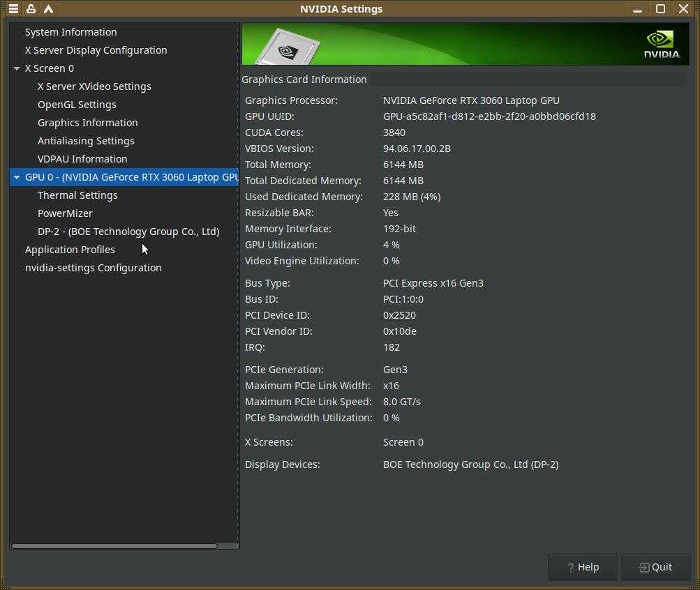700x590 pixels.
Task: Open X Server XVideo Settings
Action: pos(94,86)
